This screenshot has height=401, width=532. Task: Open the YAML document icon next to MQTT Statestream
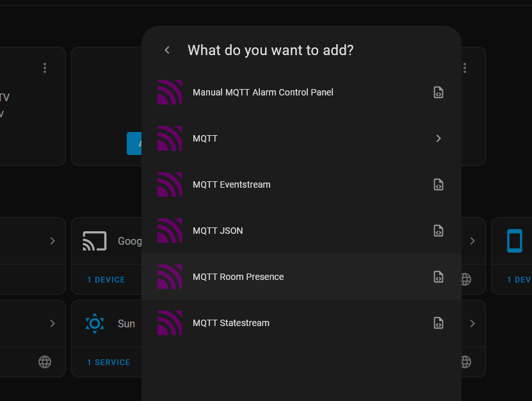[439, 323]
